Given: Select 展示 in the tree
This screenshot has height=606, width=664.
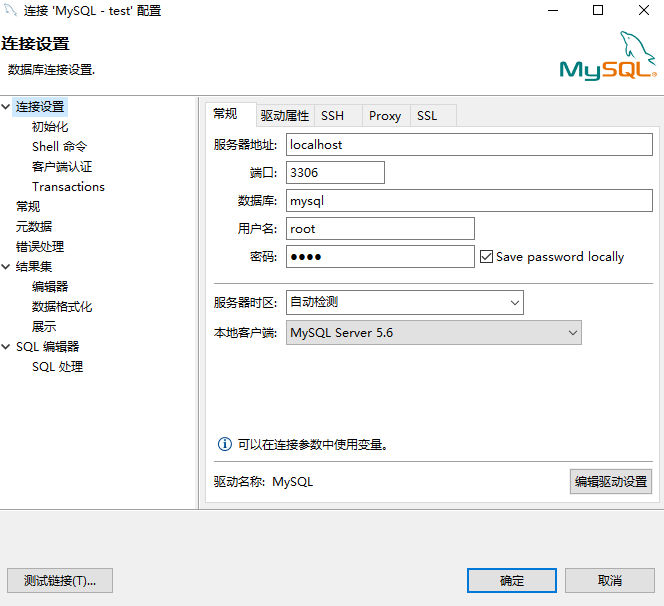Looking at the screenshot, I should click(x=44, y=327).
